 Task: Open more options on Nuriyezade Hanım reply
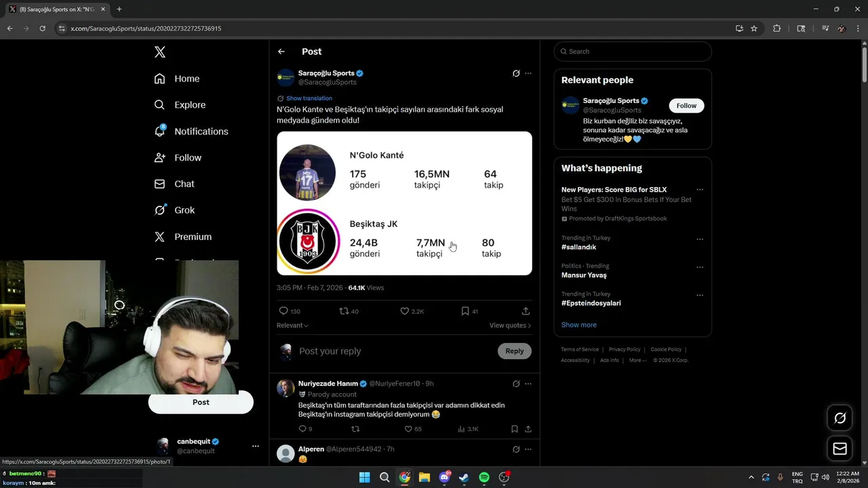point(528,384)
